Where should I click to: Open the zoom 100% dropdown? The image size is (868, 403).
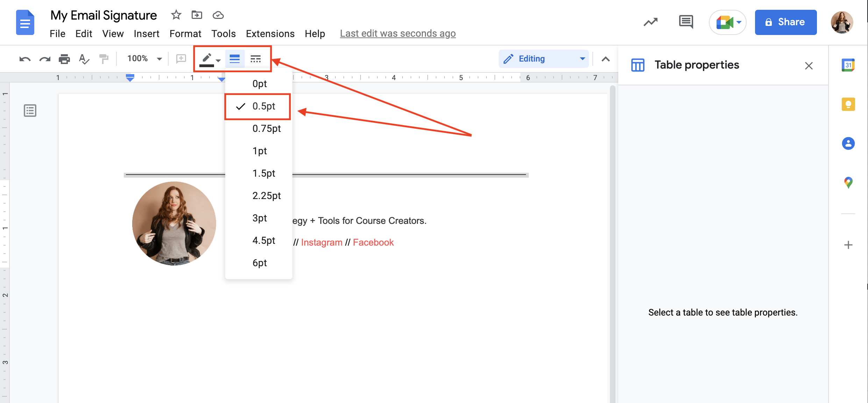click(x=144, y=59)
